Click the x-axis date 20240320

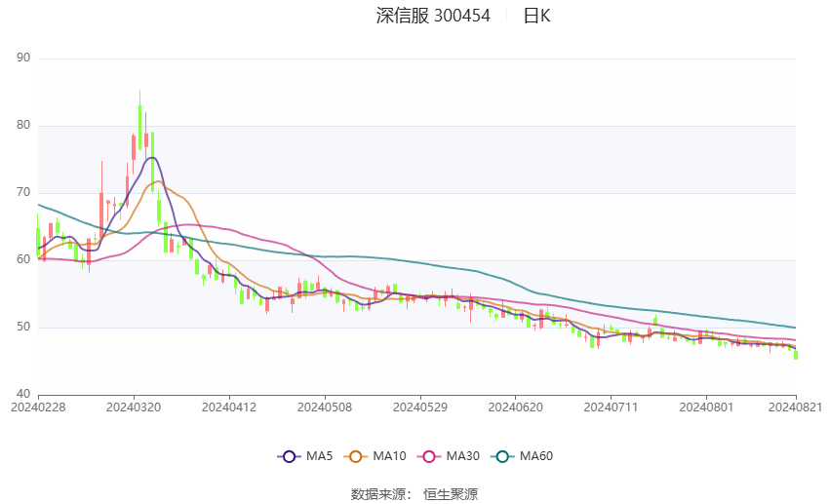tap(134, 407)
